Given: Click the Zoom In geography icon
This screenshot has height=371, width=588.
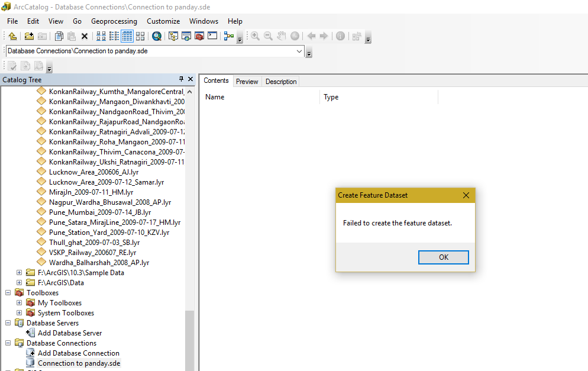Looking at the screenshot, I should [x=256, y=36].
